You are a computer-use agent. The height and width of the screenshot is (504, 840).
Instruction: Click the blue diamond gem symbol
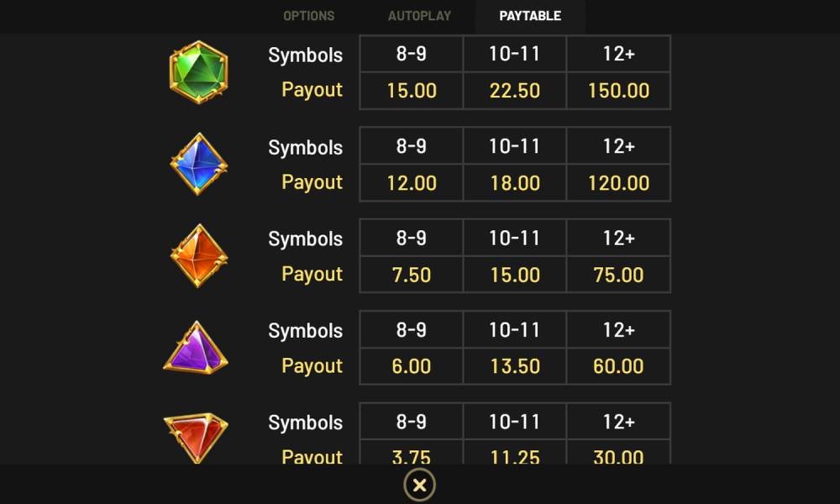click(199, 164)
